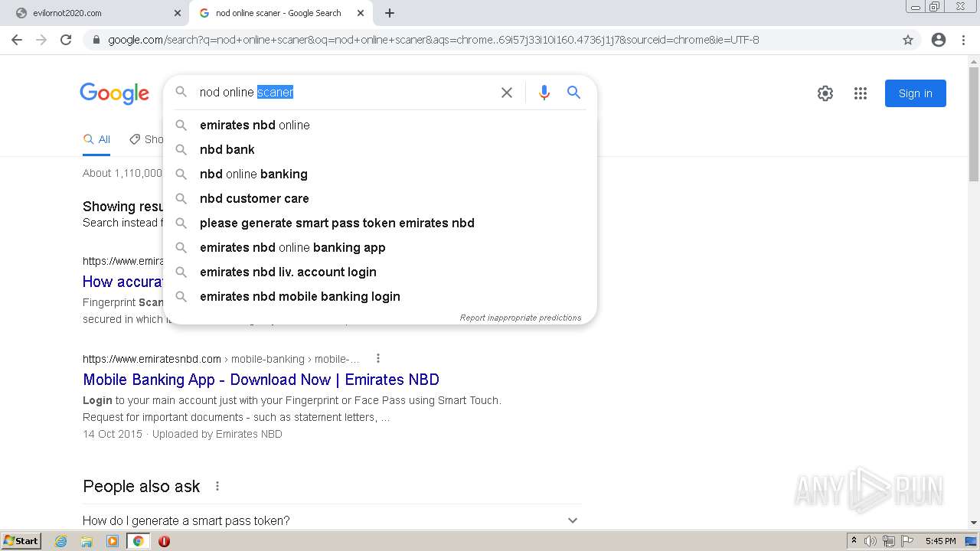Open Chrome's three-dot menu

coord(963,40)
